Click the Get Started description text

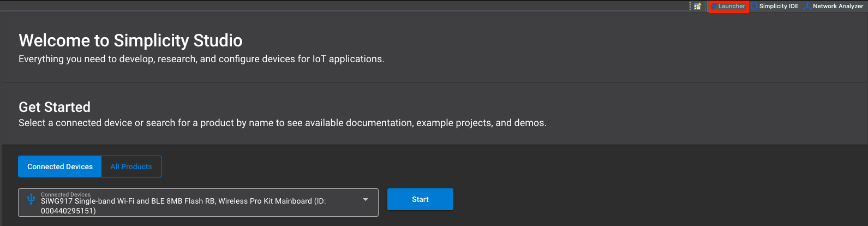coord(282,123)
